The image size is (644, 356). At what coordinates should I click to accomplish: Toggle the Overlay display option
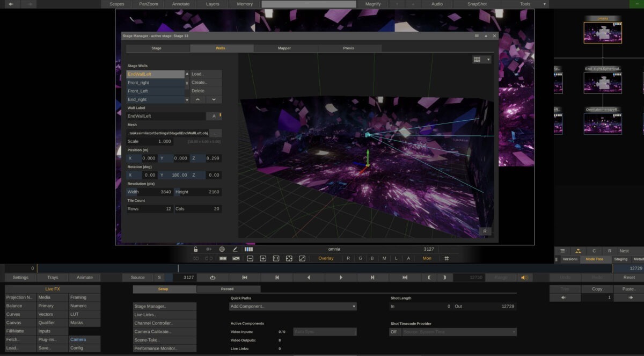click(326, 258)
